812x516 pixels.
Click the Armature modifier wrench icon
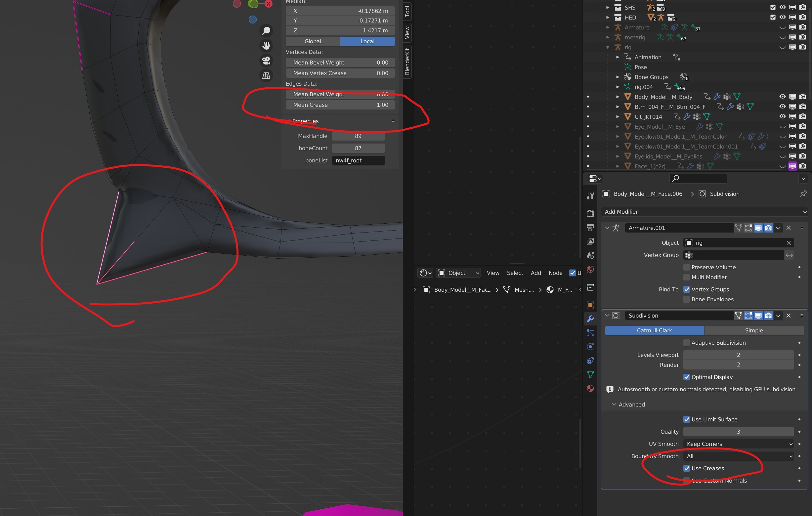tap(617, 227)
